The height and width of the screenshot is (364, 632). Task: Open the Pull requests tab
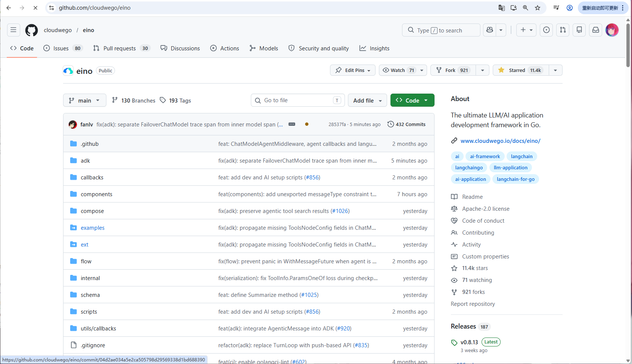121,48
